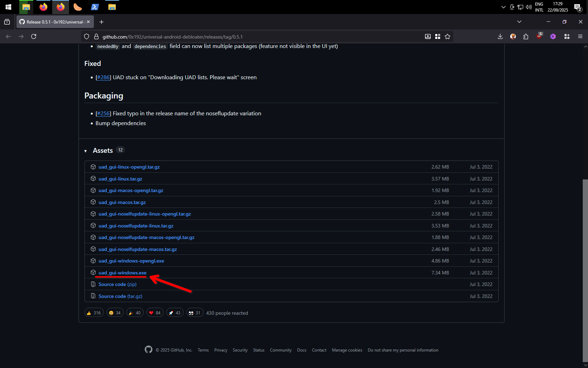Image resolution: width=588 pixels, height=368 pixels.
Task: Open the list all tabs dropdown
Action: pyautogui.click(x=519, y=22)
